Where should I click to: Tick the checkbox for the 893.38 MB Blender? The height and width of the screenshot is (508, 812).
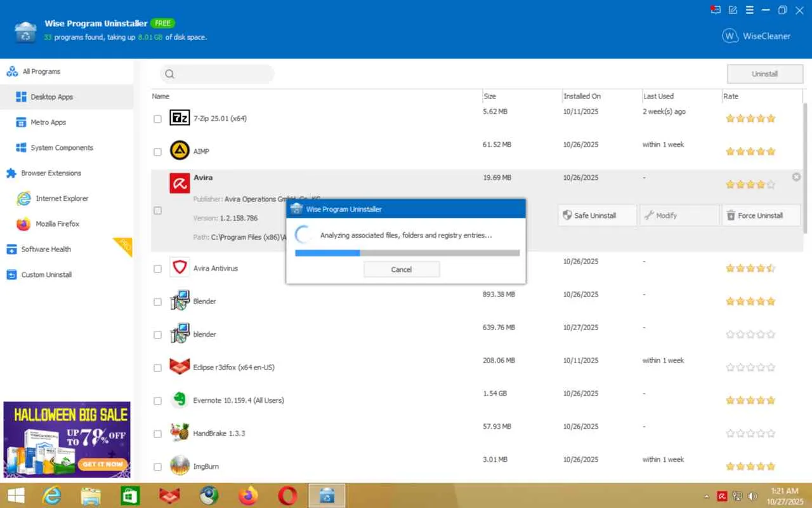(x=157, y=302)
